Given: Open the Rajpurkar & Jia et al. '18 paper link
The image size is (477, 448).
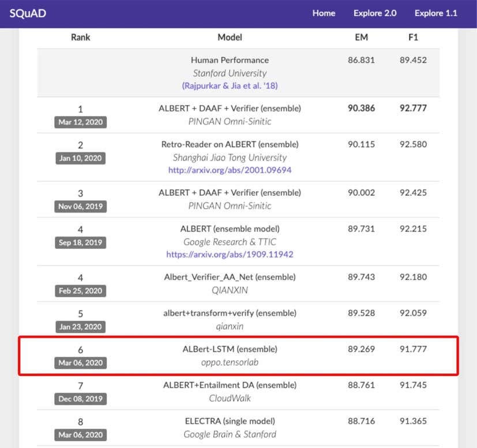Looking at the screenshot, I should pyautogui.click(x=230, y=85).
